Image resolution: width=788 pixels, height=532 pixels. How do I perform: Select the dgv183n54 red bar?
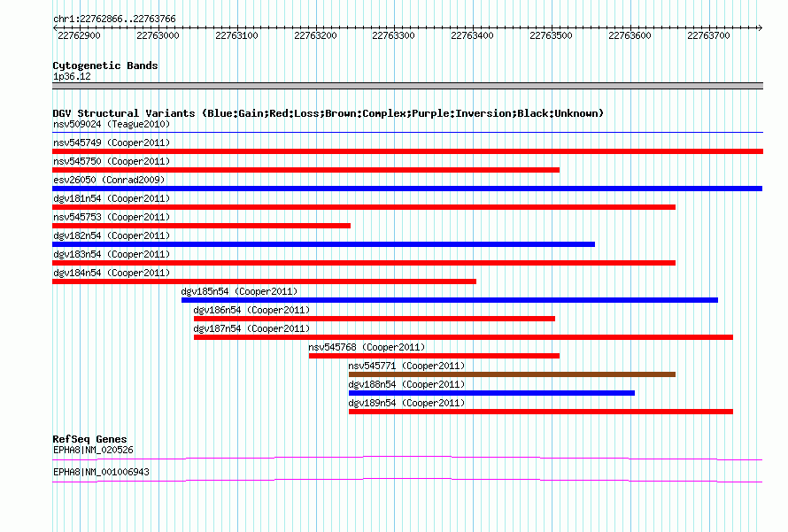point(364,263)
